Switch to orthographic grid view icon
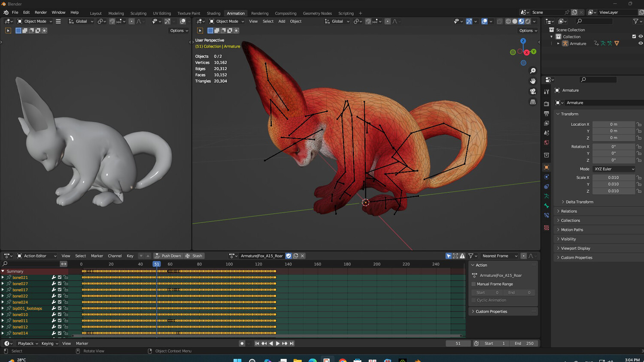 tap(533, 102)
